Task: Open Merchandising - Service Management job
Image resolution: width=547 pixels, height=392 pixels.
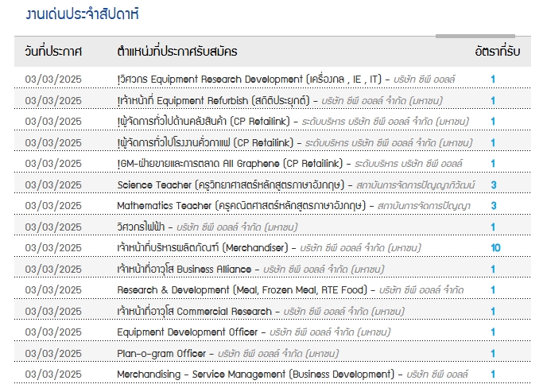Action: pyautogui.click(x=255, y=374)
